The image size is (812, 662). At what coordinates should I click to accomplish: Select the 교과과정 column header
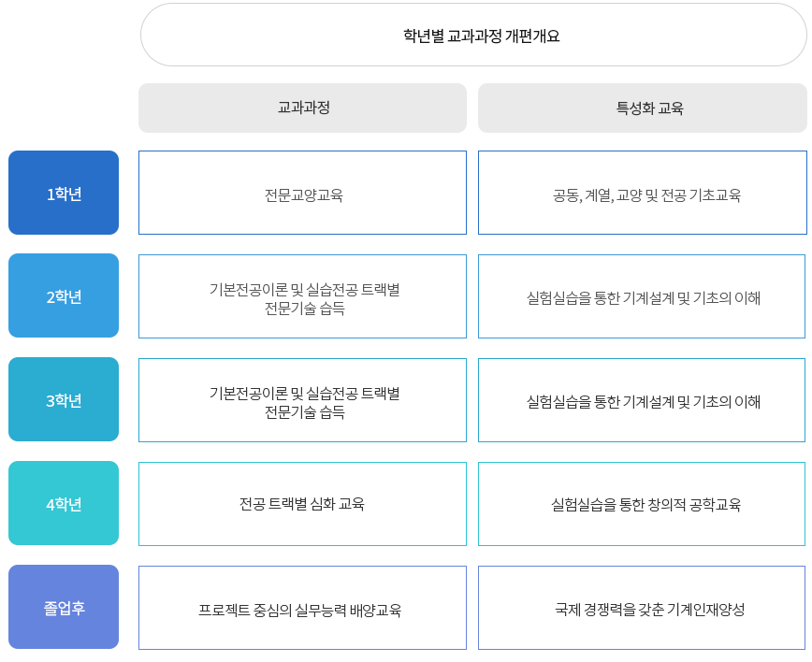click(302, 108)
